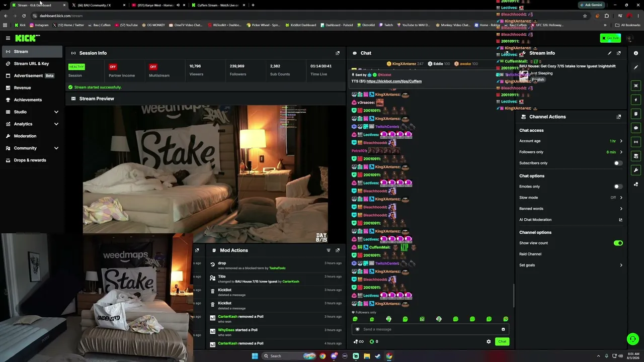Select Raid Channel option
The image size is (644, 362).
pos(530,254)
